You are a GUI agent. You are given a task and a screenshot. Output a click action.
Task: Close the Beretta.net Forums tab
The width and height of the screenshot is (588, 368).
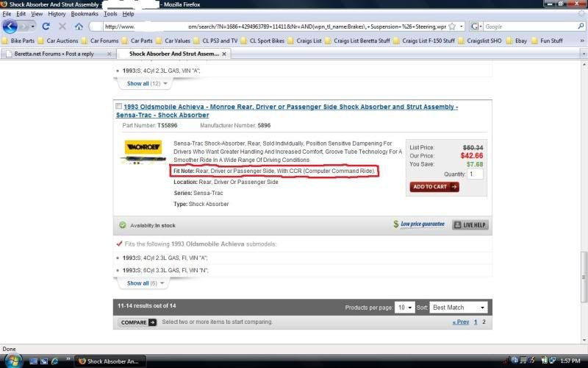109,54
